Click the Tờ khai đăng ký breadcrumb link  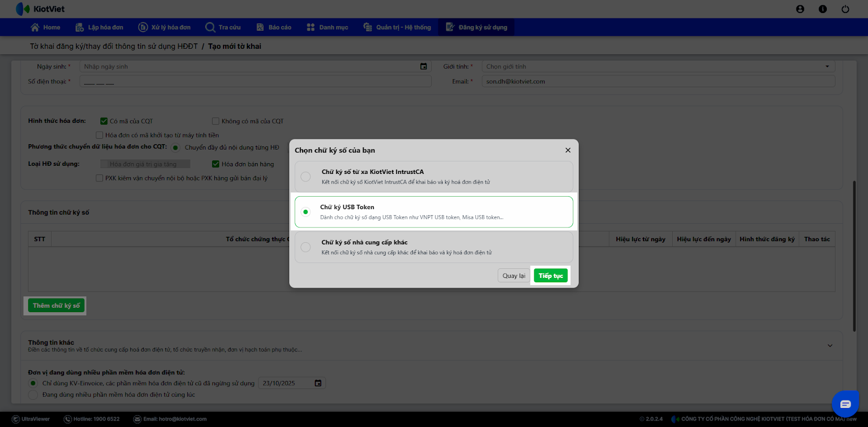click(114, 47)
